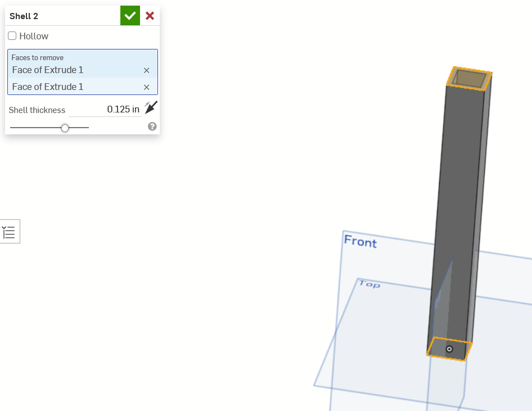Click the origin point at the tube base
Screen dimensions: 532x411
tap(449, 349)
